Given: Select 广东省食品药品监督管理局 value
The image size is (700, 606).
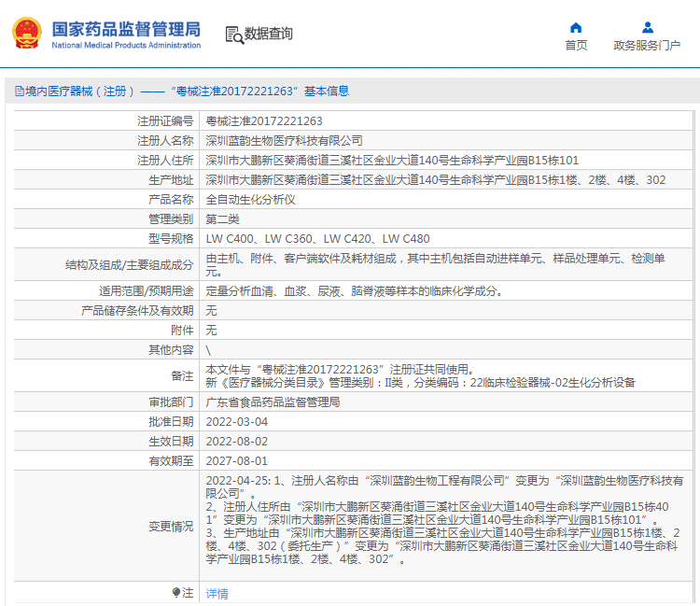Looking at the screenshot, I should point(273,402).
